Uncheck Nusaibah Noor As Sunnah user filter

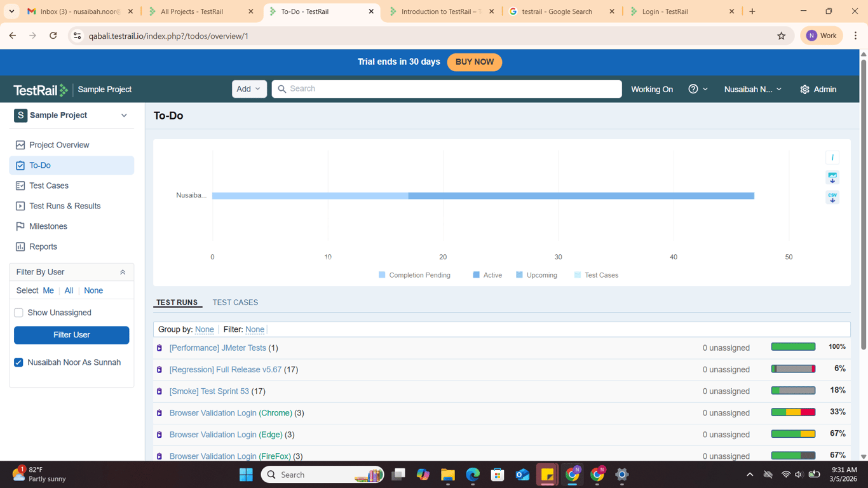point(18,362)
